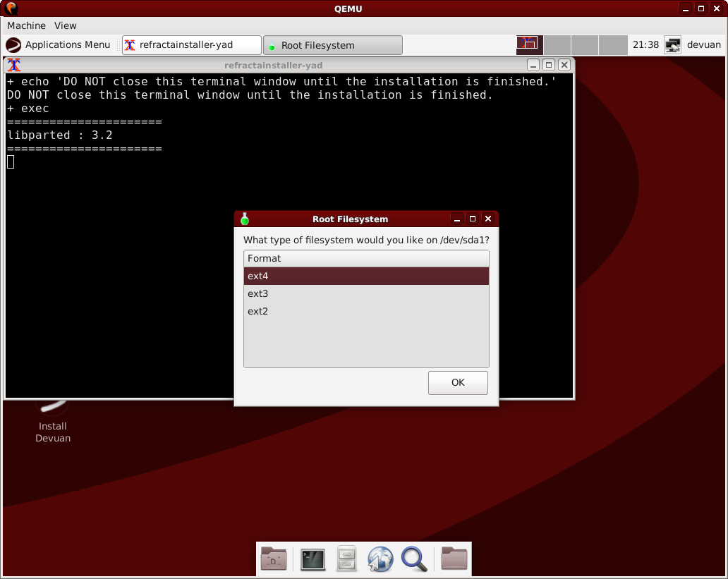The height and width of the screenshot is (579, 728).
Task: Click the network connection tray icon
Action: tap(672, 45)
